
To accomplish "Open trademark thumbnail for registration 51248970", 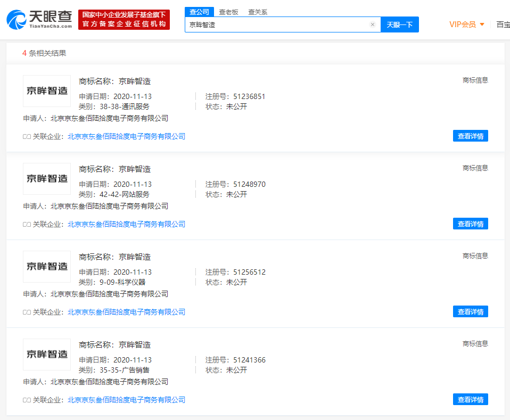I will (x=47, y=179).
